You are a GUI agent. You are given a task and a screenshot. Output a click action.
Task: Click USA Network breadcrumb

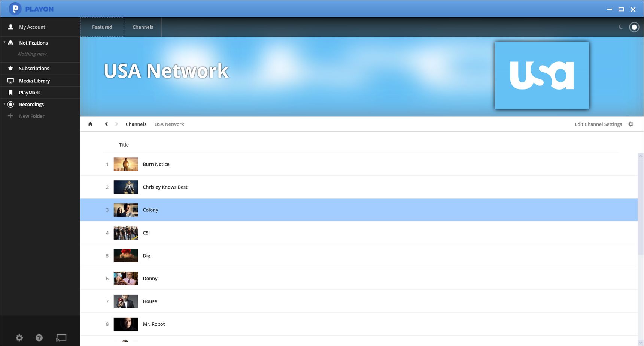pos(169,124)
